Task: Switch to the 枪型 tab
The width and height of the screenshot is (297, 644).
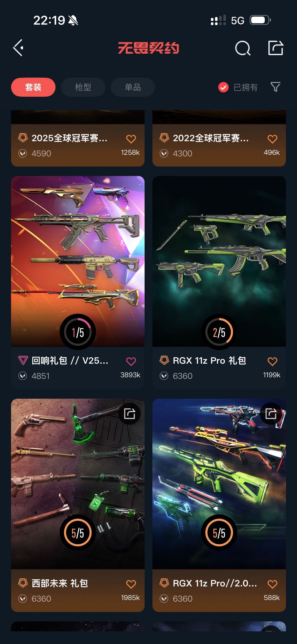Action: [83, 87]
